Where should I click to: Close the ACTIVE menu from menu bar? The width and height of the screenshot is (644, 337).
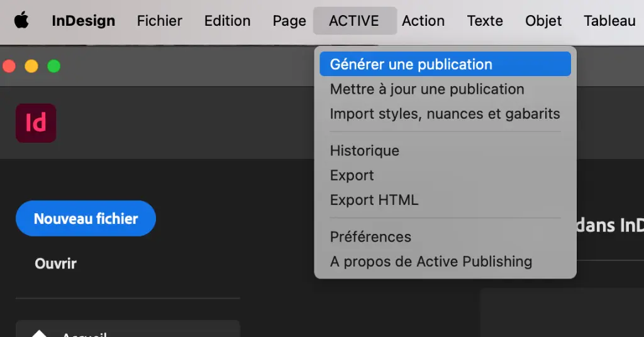tap(354, 21)
